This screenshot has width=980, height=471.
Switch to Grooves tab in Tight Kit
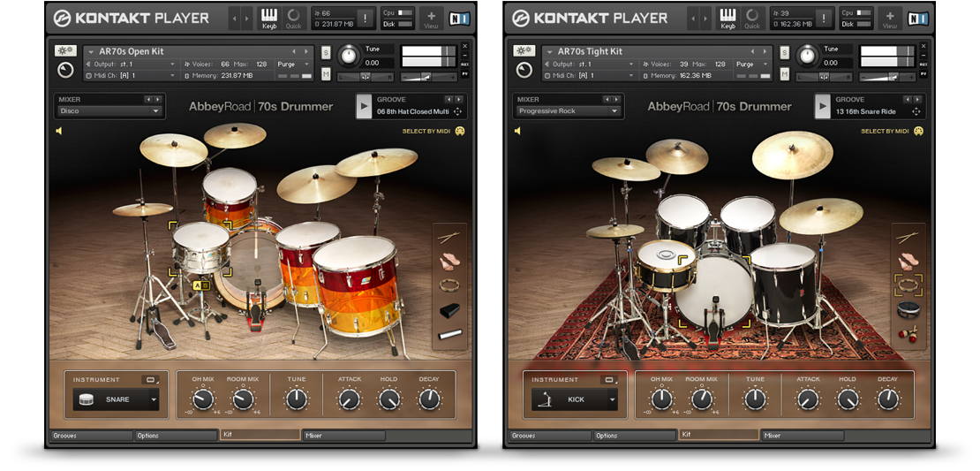click(551, 436)
